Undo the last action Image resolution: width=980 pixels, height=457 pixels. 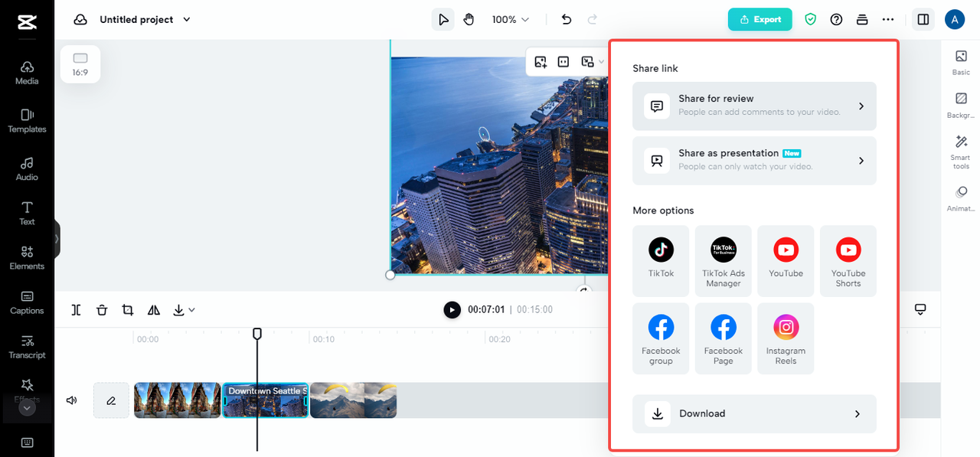pos(567,19)
